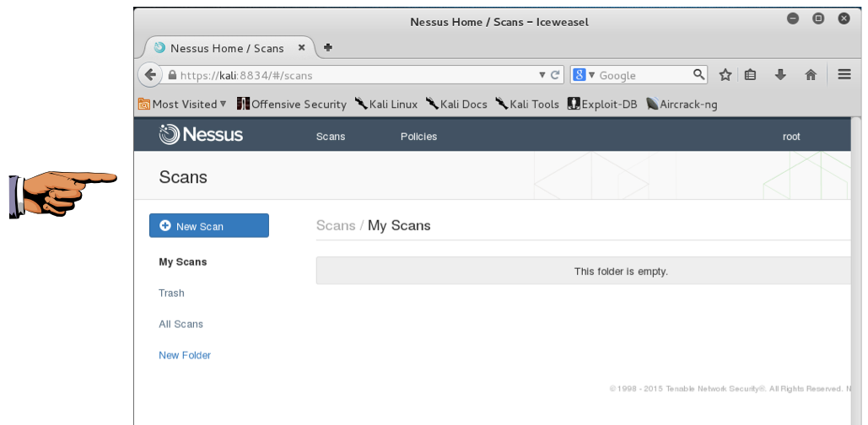The width and height of the screenshot is (868, 425).
Task: Go back using the browser back arrow
Action: (x=150, y=75)
